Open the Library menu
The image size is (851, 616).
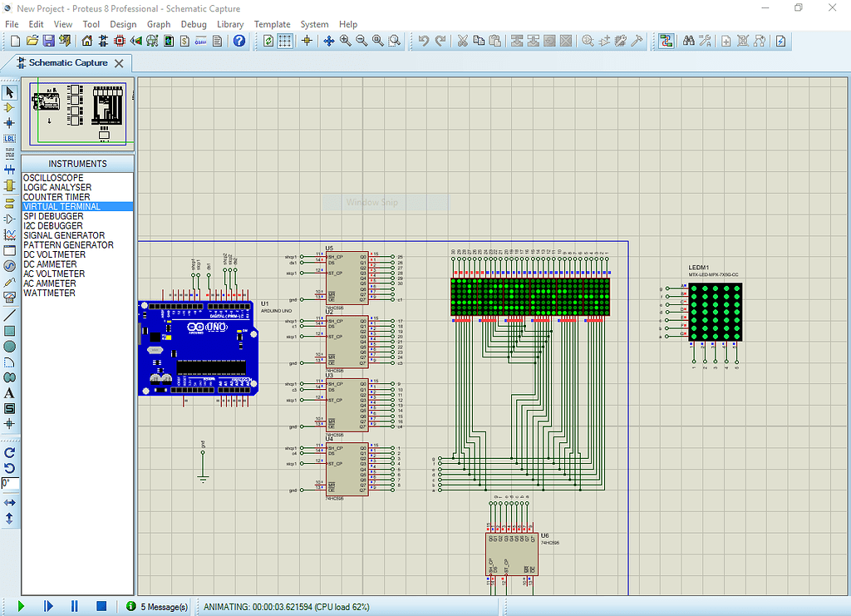point(230,24)
